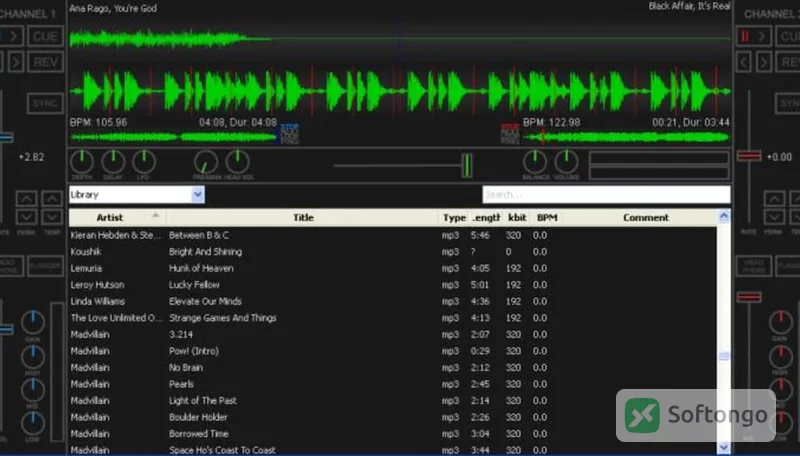The image size is (800, 456).
Task: Click Channel 2 PERM rate down arrow
Action: point(774,217)
